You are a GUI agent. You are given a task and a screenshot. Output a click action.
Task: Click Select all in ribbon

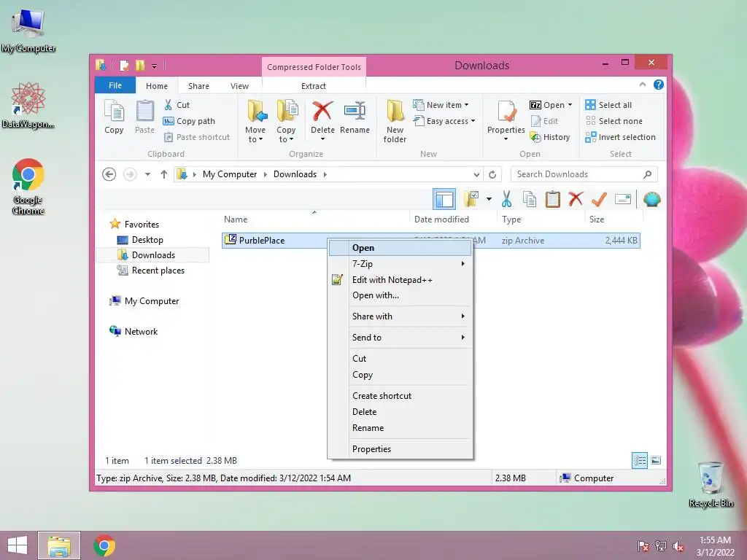609,105
